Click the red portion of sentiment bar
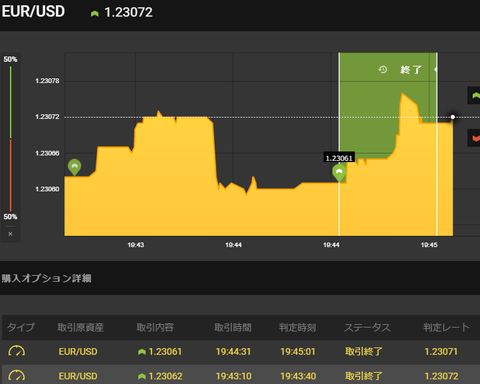This screenshot has height=384, width=480. (10, 175)
